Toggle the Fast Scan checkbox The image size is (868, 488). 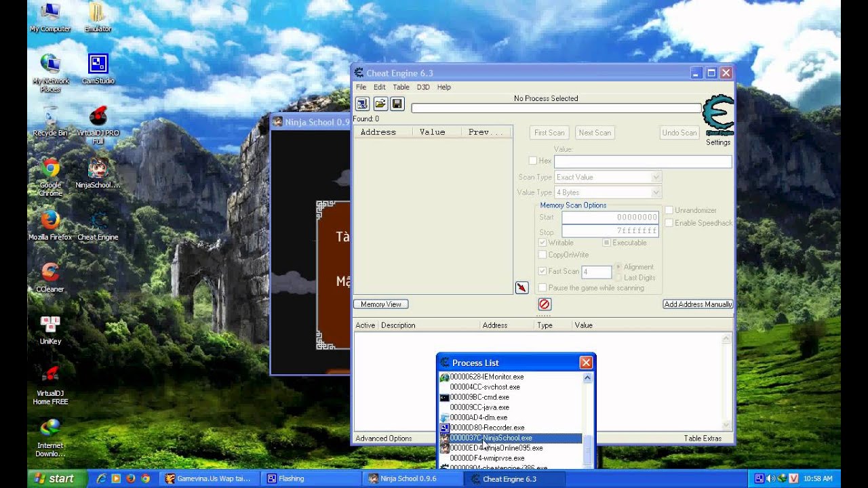point(542,271)
